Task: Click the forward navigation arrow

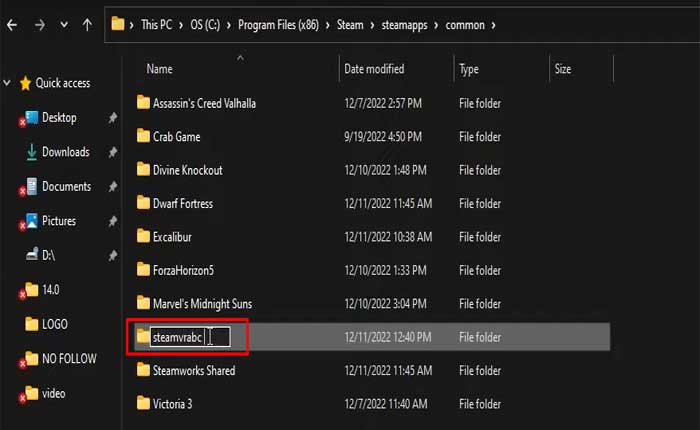Action: coord(40,25)
